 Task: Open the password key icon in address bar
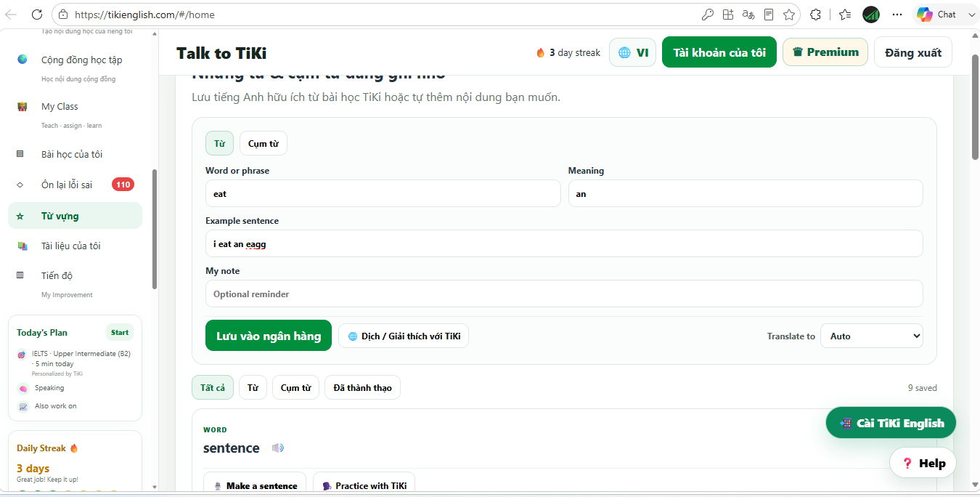(707, 15)
